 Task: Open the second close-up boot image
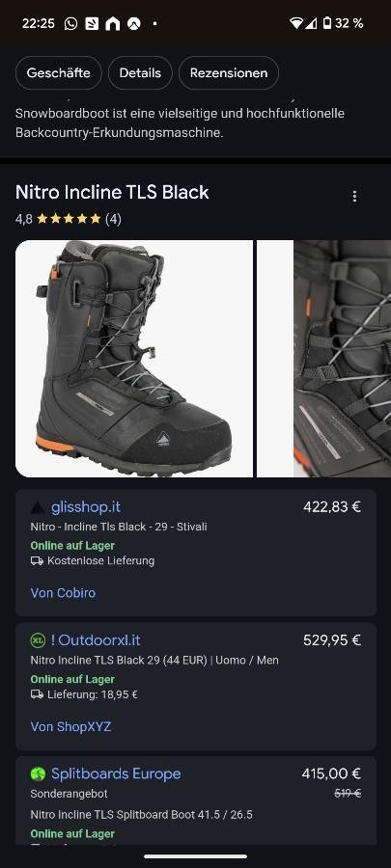324,359
